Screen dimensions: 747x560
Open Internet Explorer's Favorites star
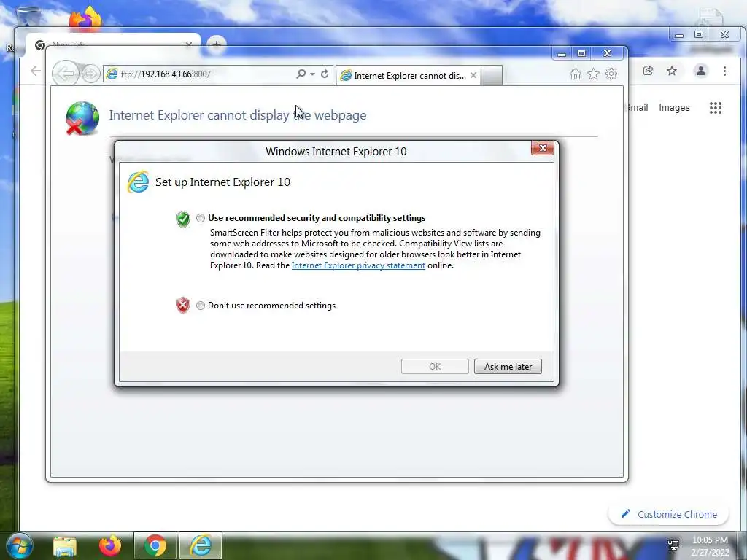(x=593, y=74)
